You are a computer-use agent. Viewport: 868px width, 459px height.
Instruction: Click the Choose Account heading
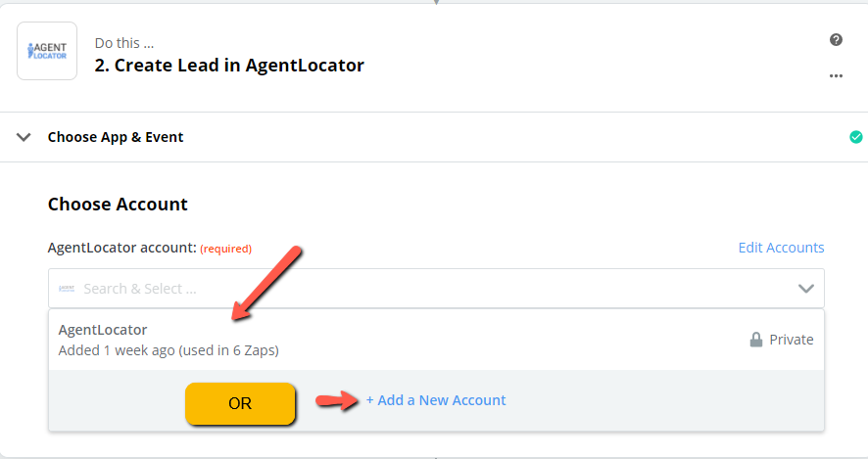coord(118,205)
